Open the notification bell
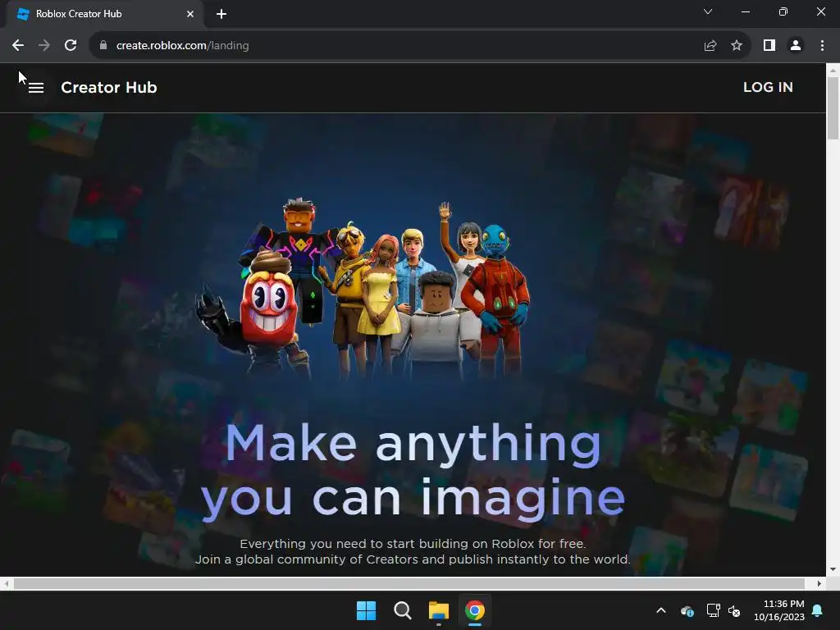Screen dimensions: 840x630 [x=817, y=610]
